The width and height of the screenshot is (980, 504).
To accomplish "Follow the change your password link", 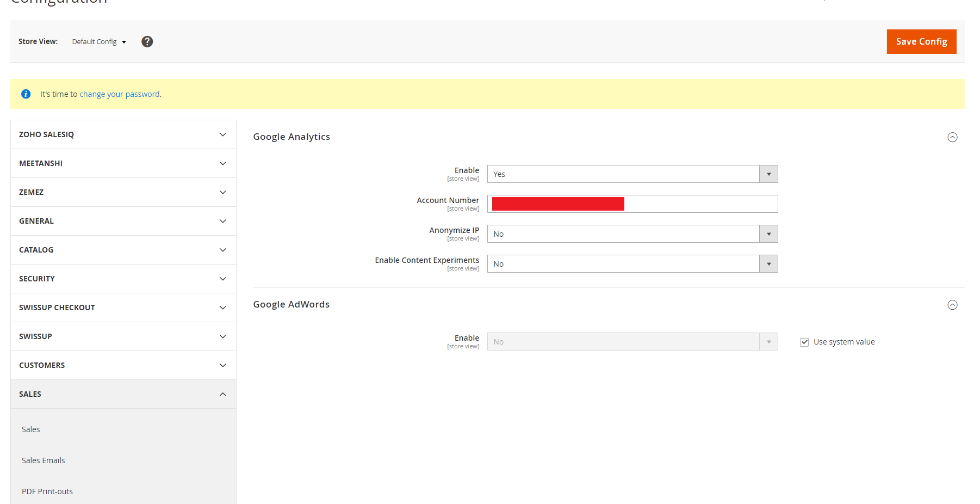I will point(120,94).
